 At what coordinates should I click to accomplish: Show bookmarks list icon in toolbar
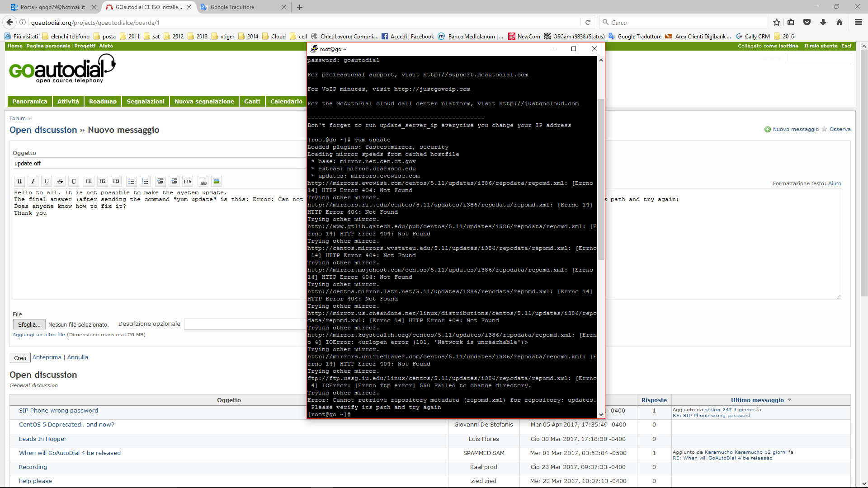(x=791, y=22)
